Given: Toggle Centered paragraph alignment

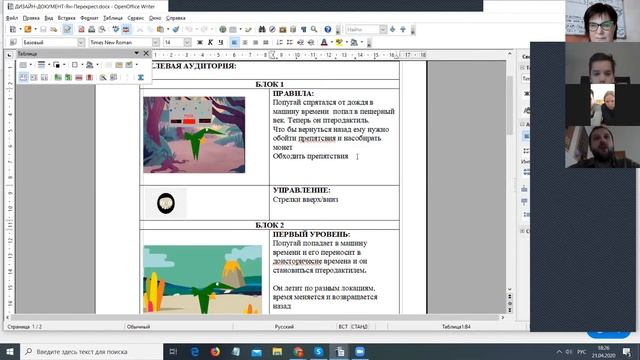Looking at the screenshot, I should click(245, 42).
